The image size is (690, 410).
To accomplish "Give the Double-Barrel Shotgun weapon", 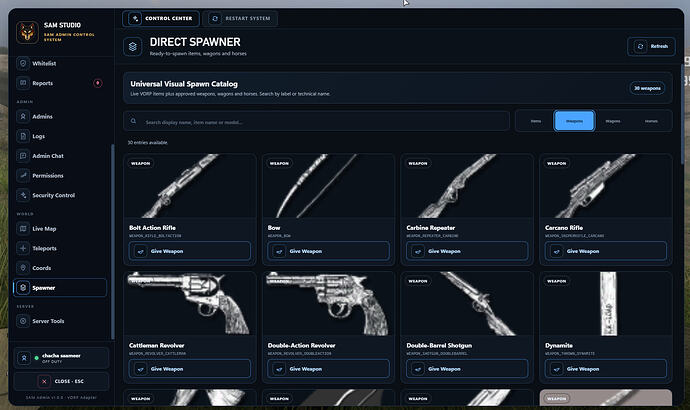I will coord(467,369).
